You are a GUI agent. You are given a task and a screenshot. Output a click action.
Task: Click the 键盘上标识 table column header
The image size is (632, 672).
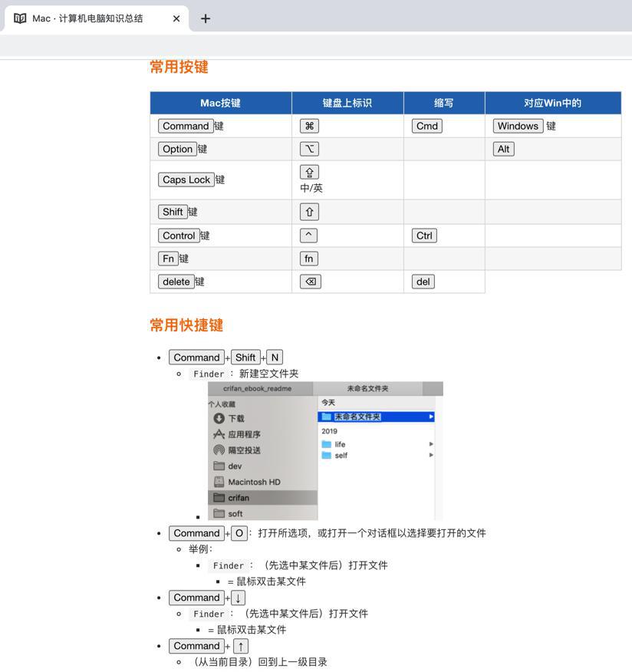[x=347, y=103]
